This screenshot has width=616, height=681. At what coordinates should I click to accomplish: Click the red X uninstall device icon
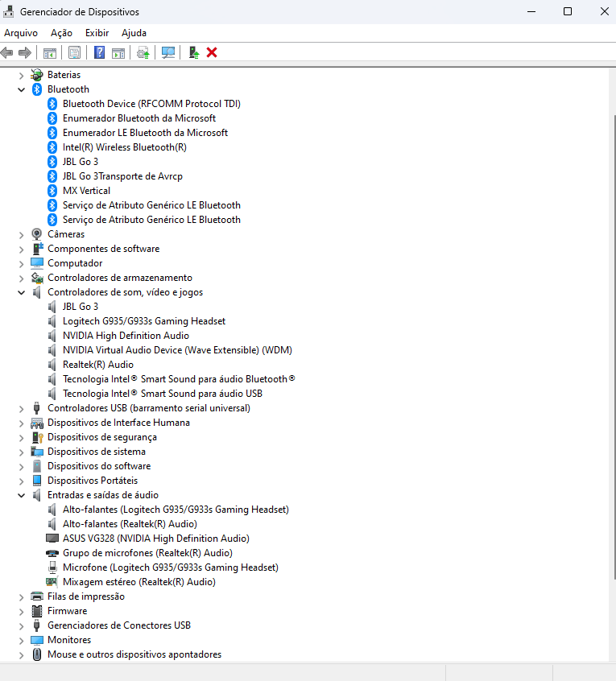(212, 53)
